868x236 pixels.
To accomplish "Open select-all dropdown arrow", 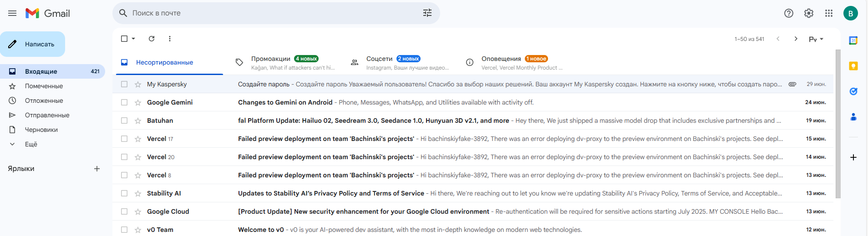I will [x=133, y=39].
